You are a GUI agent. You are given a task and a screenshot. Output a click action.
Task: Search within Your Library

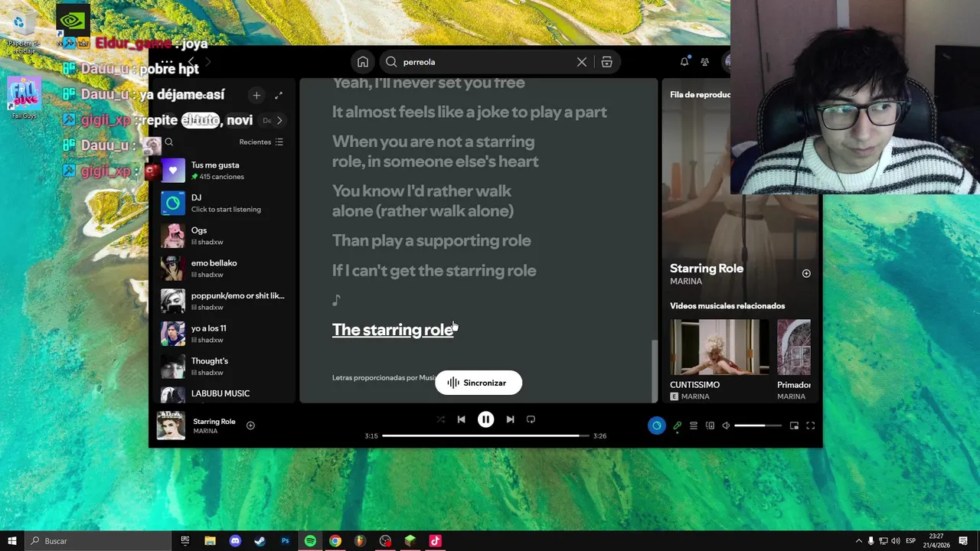click(169, 142)
